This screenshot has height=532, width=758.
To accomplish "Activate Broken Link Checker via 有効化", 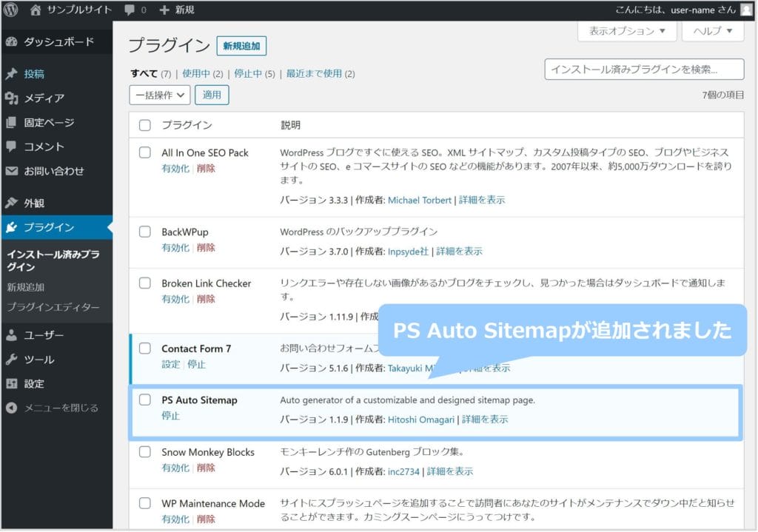I will coord(175,299).
